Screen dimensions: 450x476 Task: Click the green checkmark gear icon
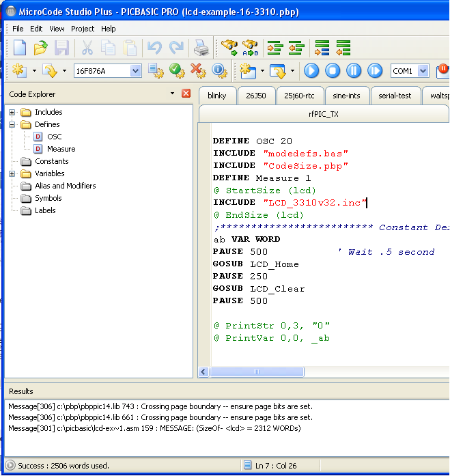pyautogui.click(x=177, y=70)
